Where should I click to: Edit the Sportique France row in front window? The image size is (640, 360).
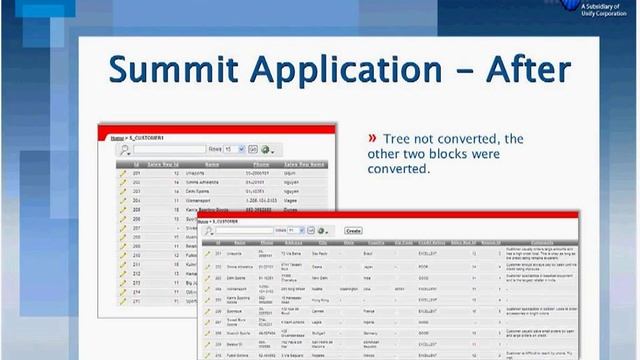coord(208,311)
